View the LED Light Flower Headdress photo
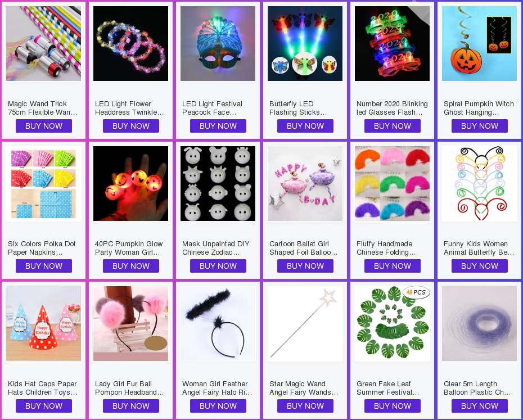The height and width of the screenshot is (420, 523). tap(130, 43)
